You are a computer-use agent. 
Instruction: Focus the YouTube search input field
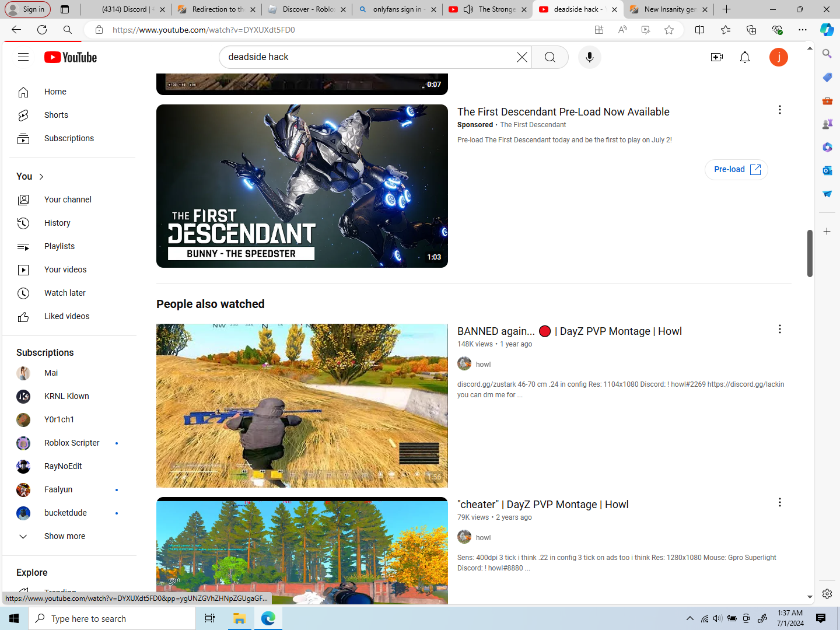[369, 57]
